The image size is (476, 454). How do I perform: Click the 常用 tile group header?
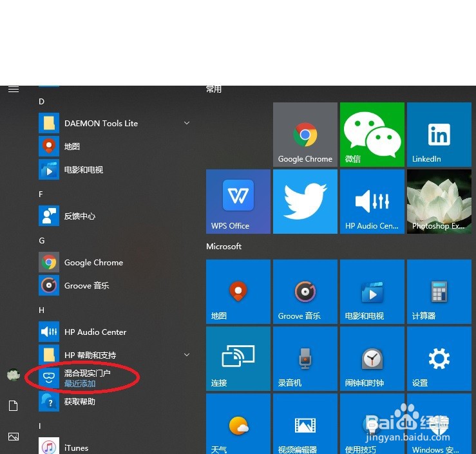point(214,89)
